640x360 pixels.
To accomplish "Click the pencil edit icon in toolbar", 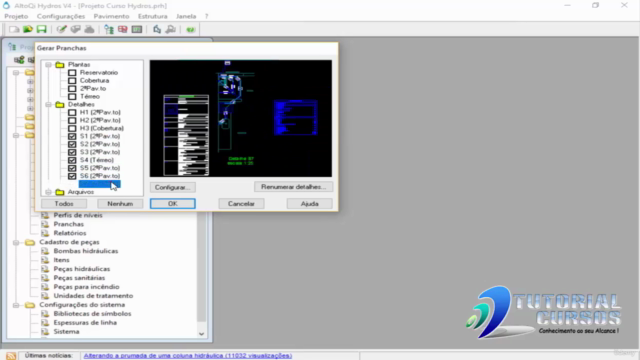I will point(62,29).
